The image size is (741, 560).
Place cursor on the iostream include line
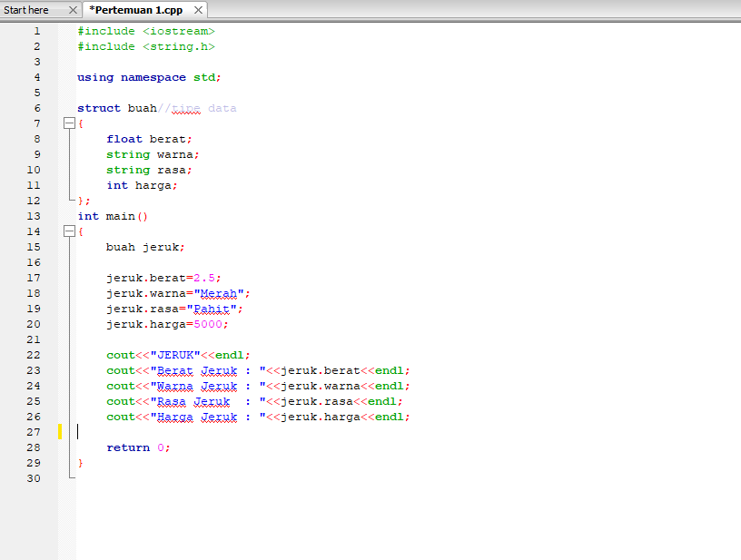145,30
